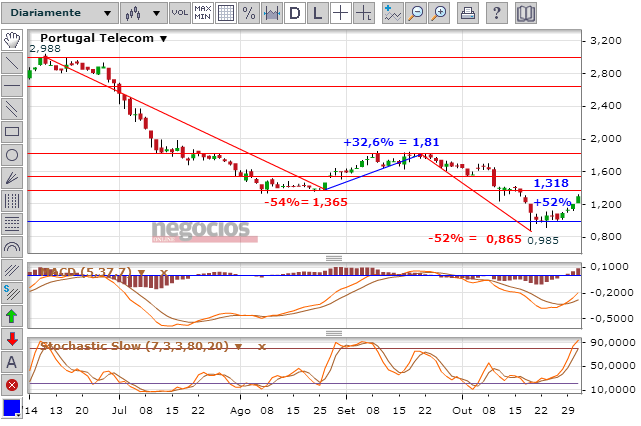Select the horizontal line tool
The image size is (641, 426).
click(12, 86)
